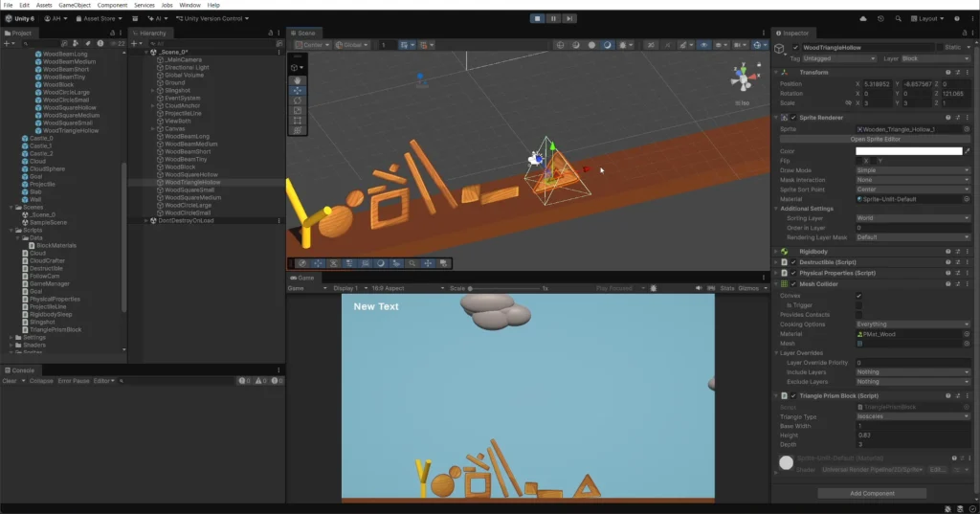Screen dimensions: 980x514
Task: Open Triangle Type dropdown
Action: pos(912,416)
